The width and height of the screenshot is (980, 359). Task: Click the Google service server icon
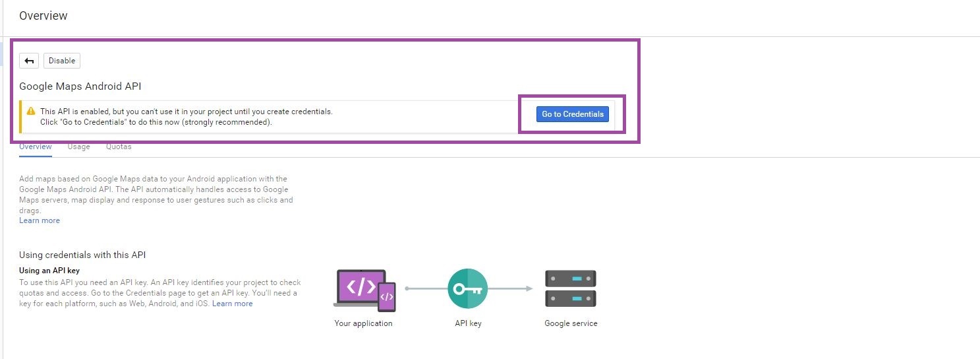(x=571, y=288)
